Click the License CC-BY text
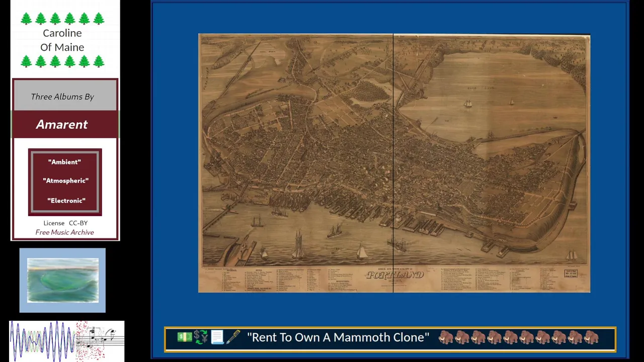The width and height of the screenshot is (644, 362). click(x=65, y=223)
